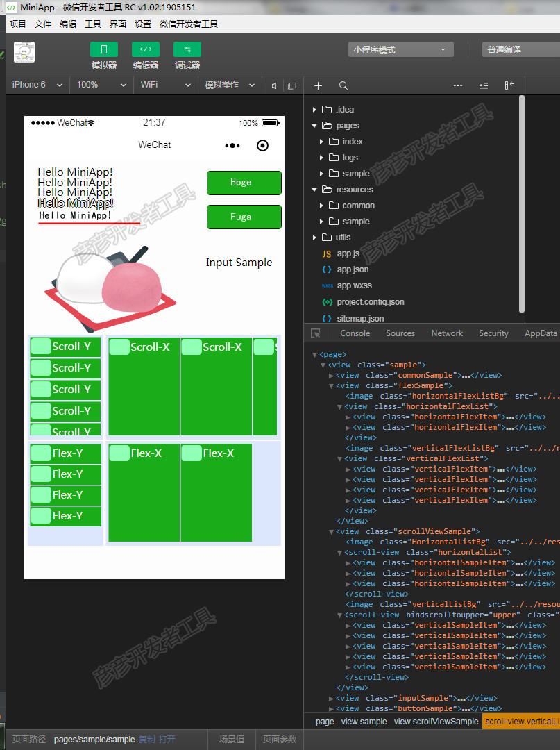Collapse the resources folder

[x=314, y=190]
